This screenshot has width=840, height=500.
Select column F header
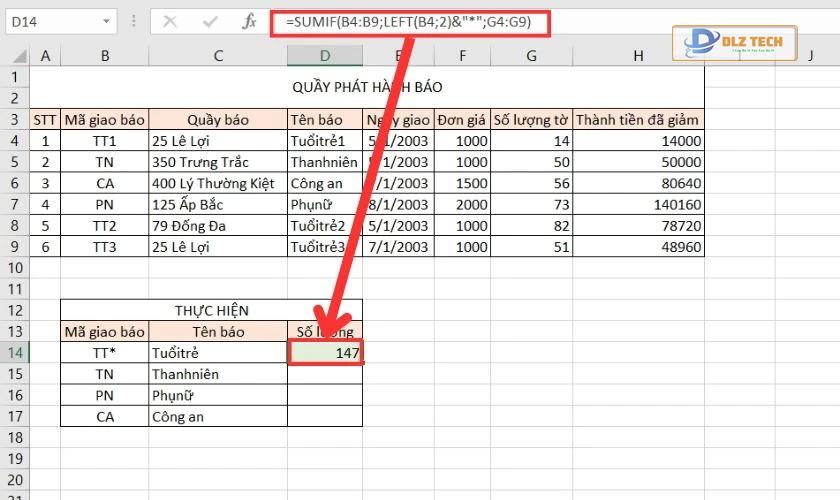462,56
